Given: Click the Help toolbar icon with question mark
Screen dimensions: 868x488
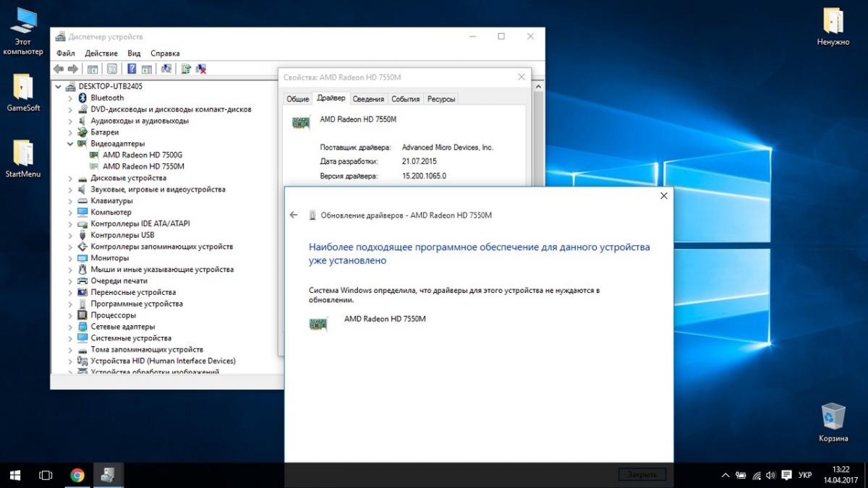Looking at the screenshot, I should pos(132,69).
